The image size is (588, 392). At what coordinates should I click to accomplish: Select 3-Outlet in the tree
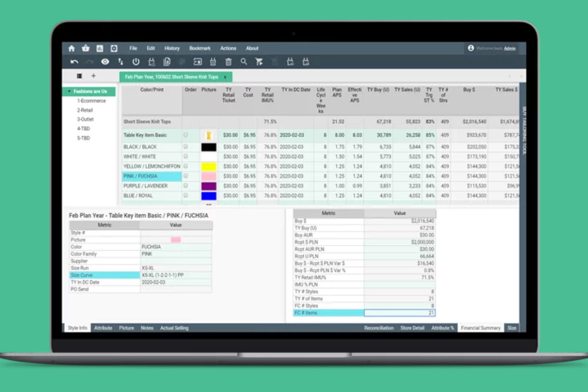85,120
